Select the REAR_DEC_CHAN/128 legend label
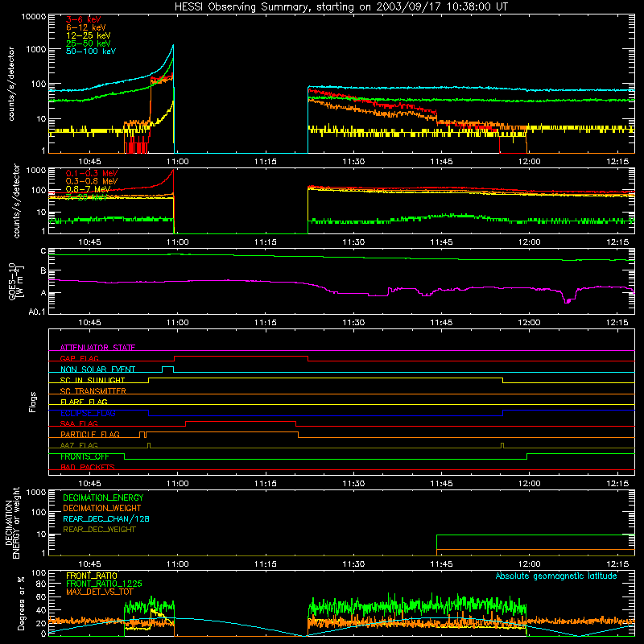 (x=106, y=518)
